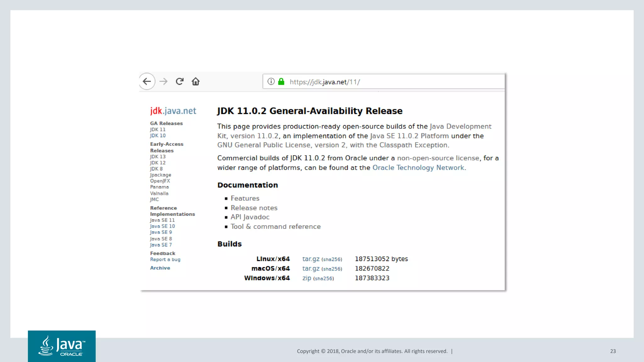Click the 'Builds' section heading

[230, 244]
